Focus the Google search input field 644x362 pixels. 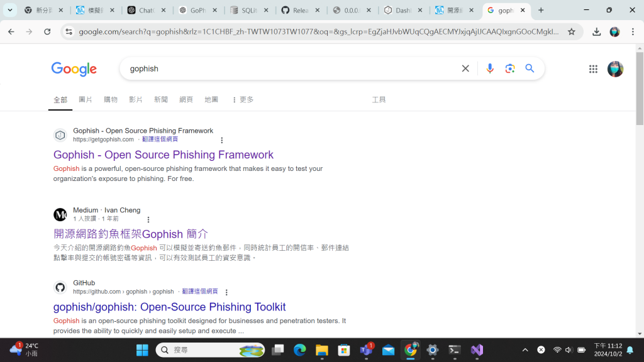(x=292, y=69)
